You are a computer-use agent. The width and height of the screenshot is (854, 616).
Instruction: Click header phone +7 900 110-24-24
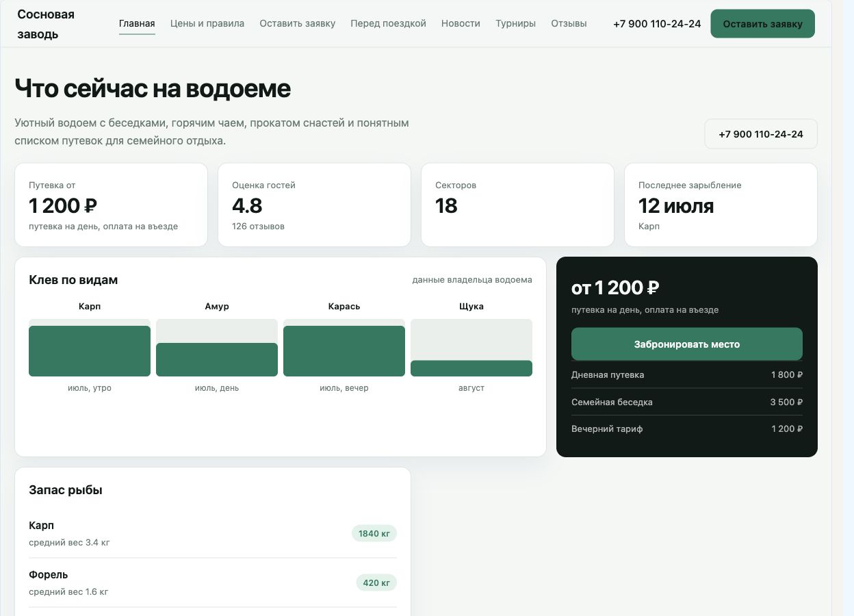(x=657, y=24)
